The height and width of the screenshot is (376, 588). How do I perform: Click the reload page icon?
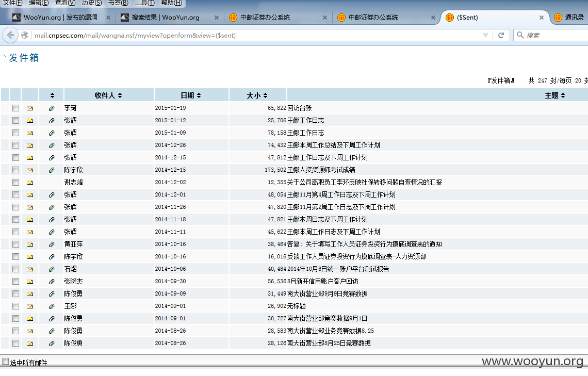tap(501, 35)
